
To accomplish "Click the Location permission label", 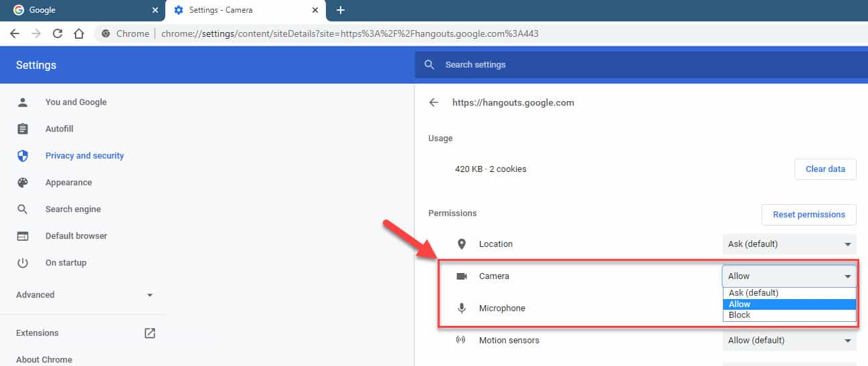I will click(496, 244).
